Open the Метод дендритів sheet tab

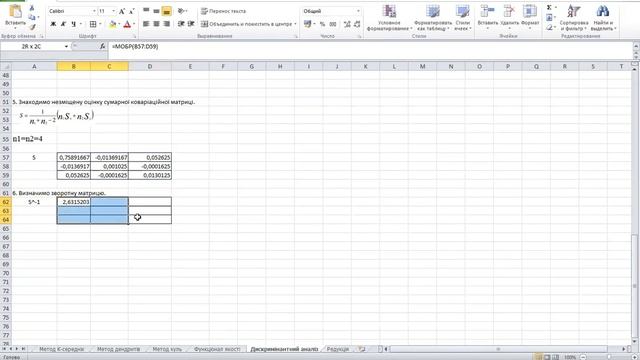pyautogui.click(x=118, y=349)
